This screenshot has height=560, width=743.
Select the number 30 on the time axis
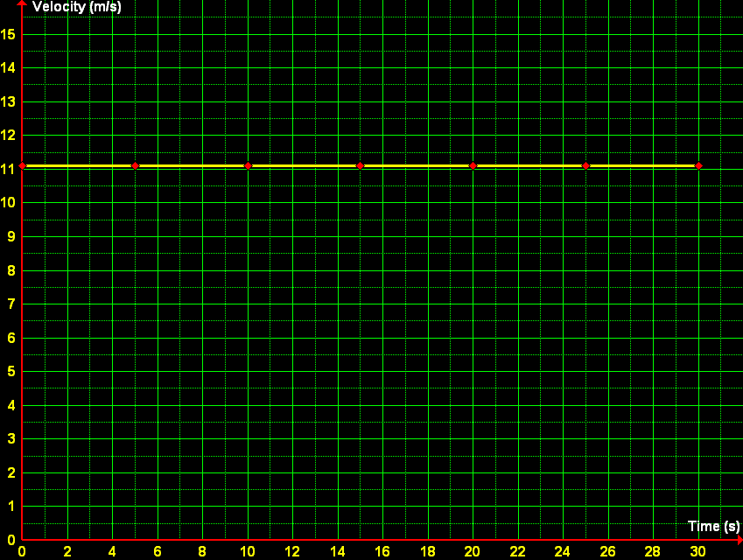pyautogui.click(x=697, y=551)
